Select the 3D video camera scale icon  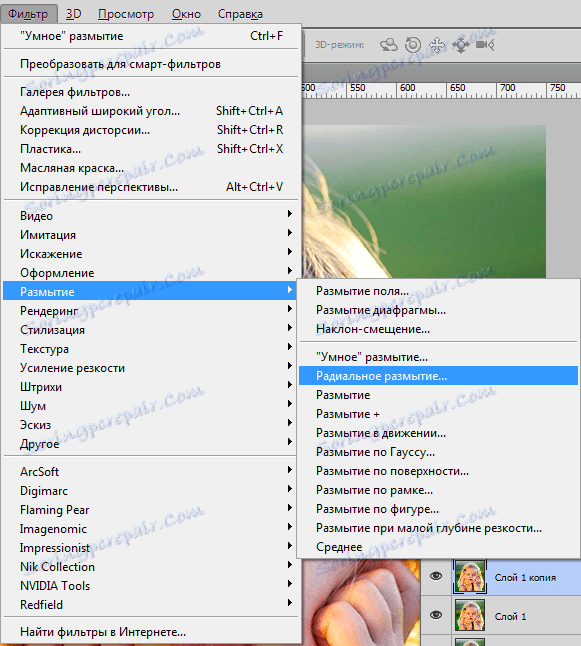pyautogui.click(x=485, y=44)
